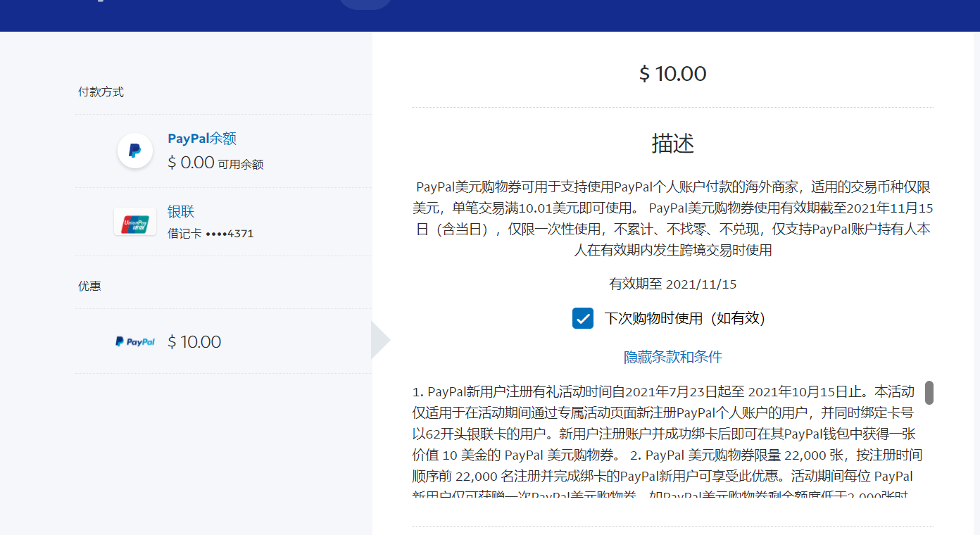Click the 付款方式 section heading
Image resolution: width=980 pixels, height=535 pixels.
[x=101, y=92]
